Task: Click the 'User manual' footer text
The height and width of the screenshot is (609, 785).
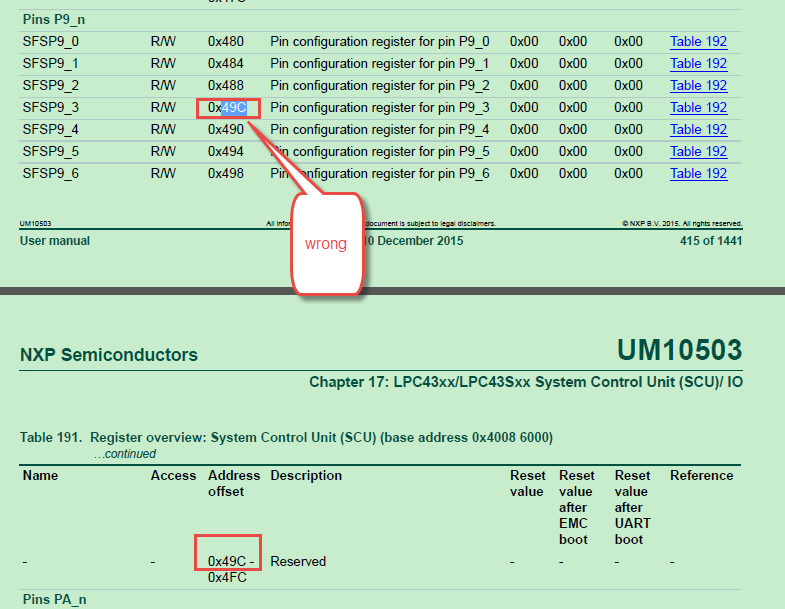Action: pos(55,241)
